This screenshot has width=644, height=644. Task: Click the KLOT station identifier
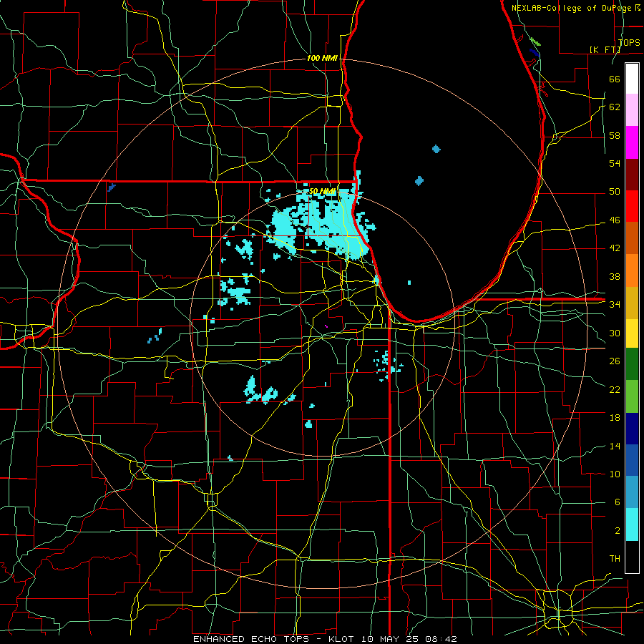[343, 639]
